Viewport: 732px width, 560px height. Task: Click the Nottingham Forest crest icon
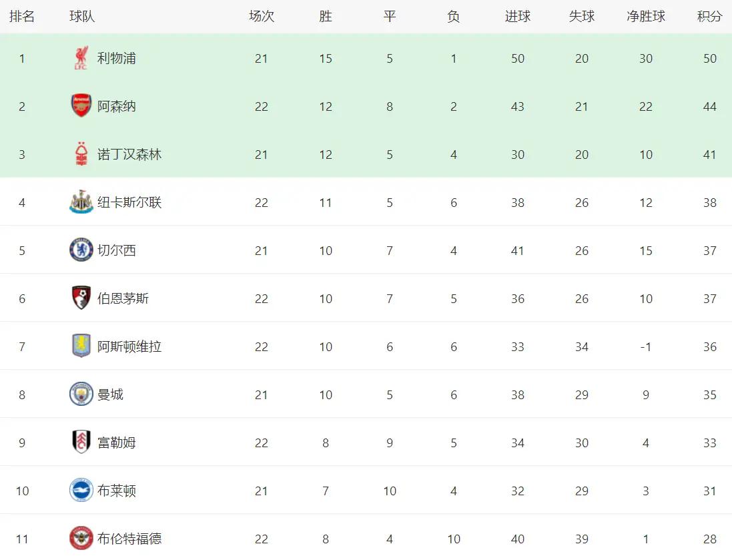point(81,154)
